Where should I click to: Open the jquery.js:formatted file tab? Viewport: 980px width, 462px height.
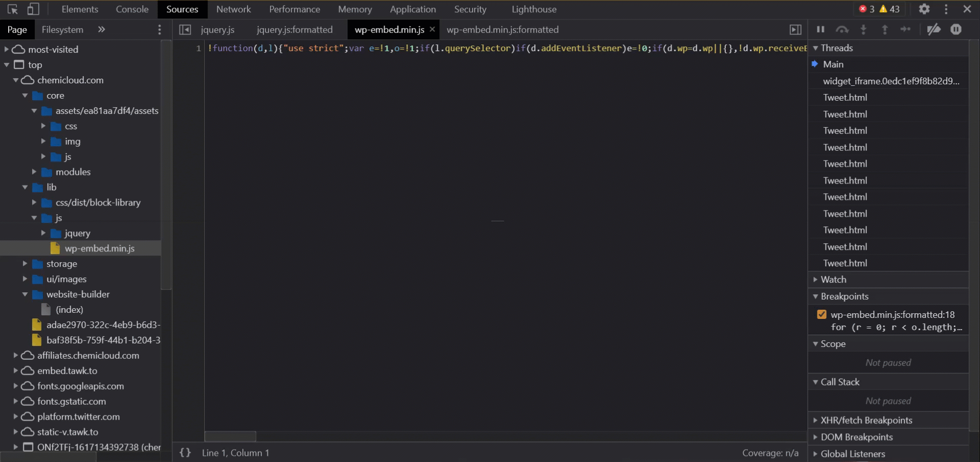[295, 30]
